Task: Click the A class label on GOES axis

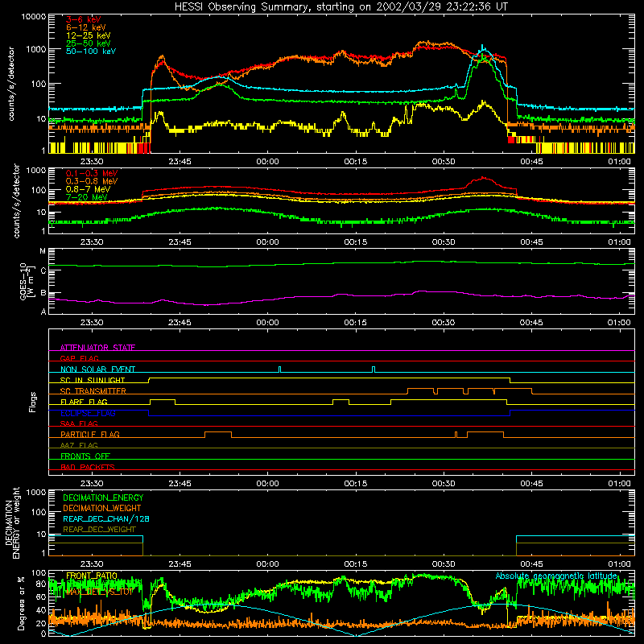Action: [x=43, y=312]
